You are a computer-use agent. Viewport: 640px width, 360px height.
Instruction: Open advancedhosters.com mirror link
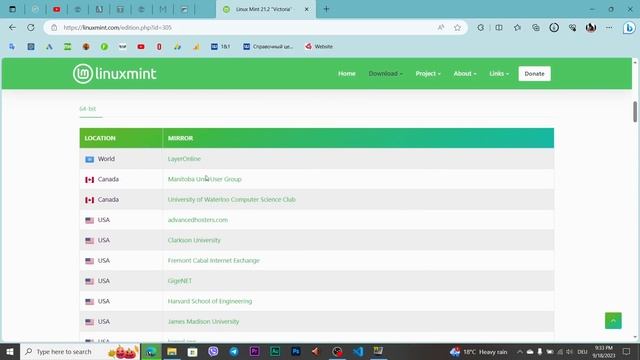pos(198,220)
